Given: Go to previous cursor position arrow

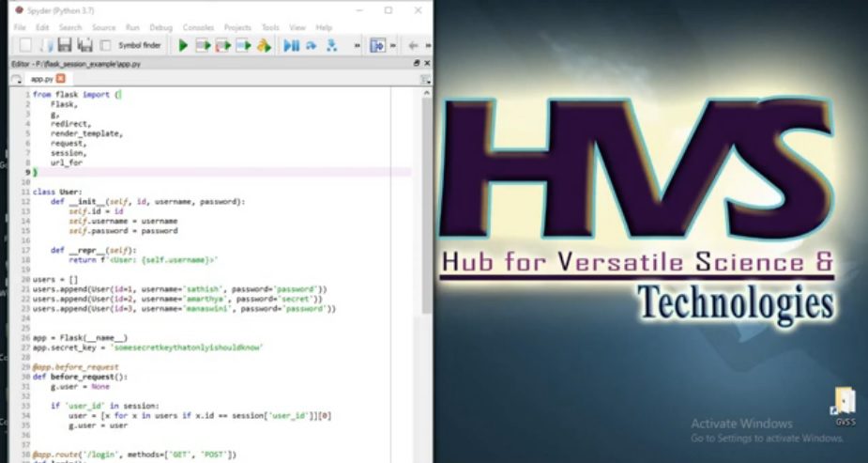Looking at the screenshot, I should [413, 45].
